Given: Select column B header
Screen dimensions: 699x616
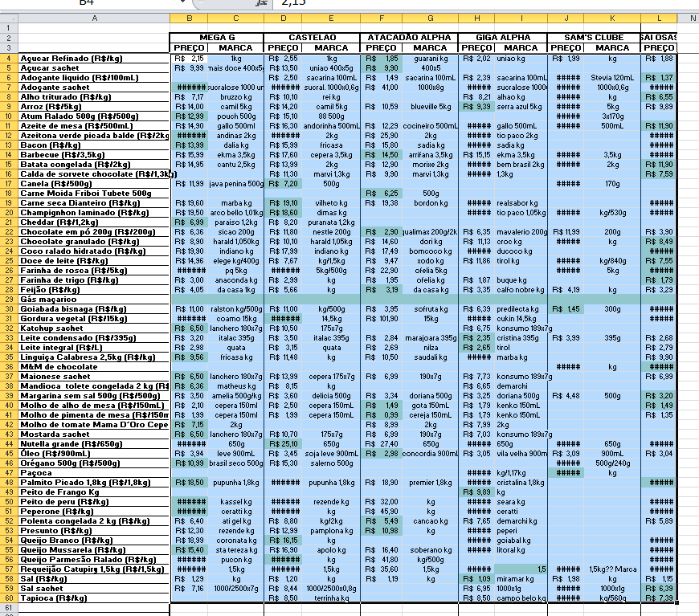Looking at the screenshot, I should pos(189,18).
